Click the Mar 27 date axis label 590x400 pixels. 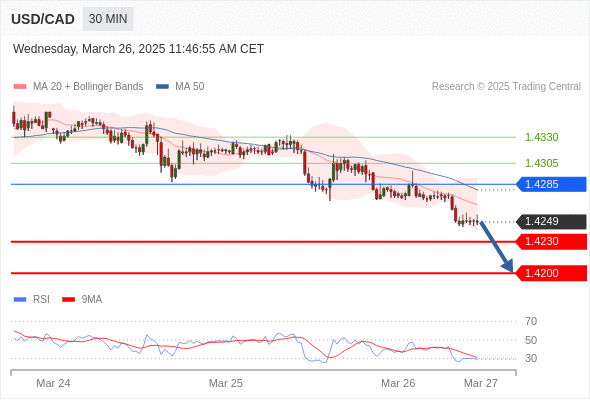coord(481,383)
